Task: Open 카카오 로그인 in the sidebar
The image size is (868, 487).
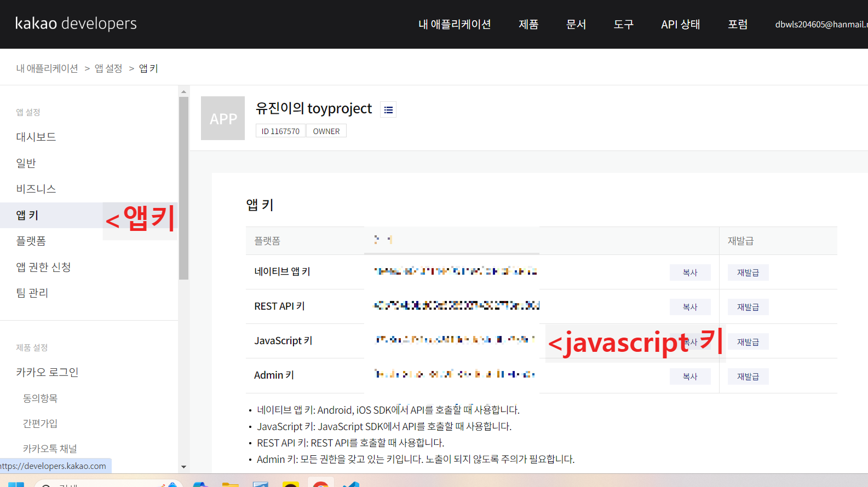Action: 47,372
